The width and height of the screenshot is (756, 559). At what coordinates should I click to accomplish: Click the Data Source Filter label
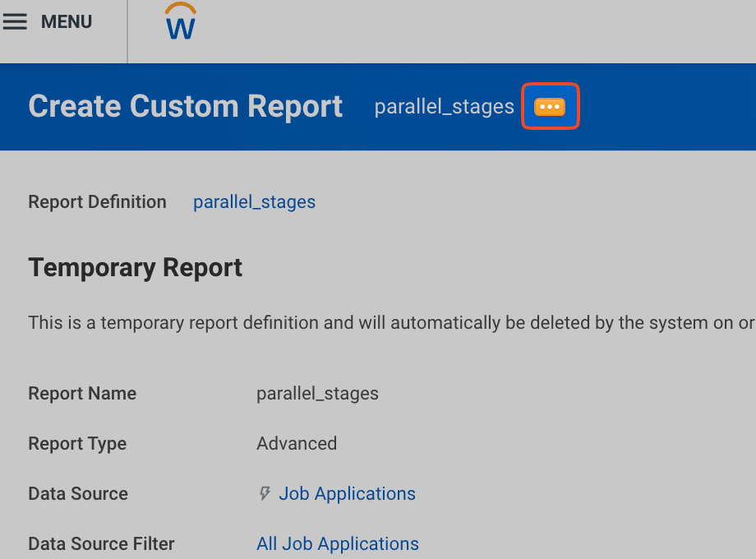(101, 543)
